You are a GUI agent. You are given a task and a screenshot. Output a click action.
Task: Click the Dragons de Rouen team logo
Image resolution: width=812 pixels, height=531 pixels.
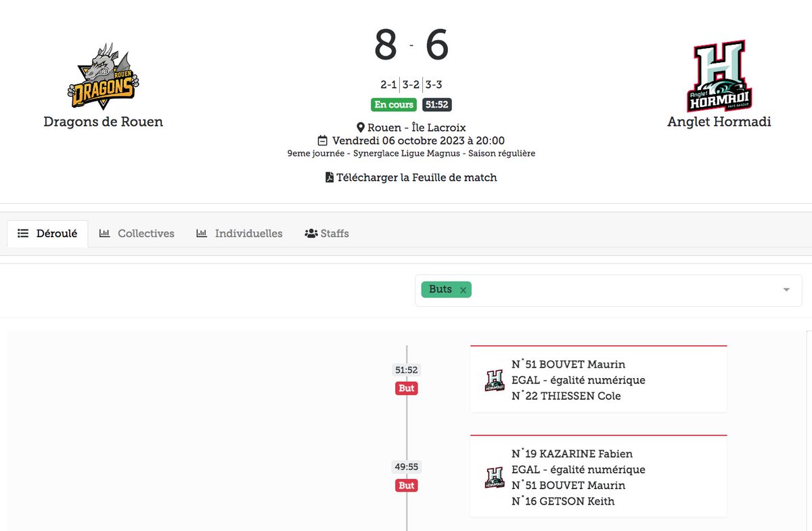pos(103,76)
